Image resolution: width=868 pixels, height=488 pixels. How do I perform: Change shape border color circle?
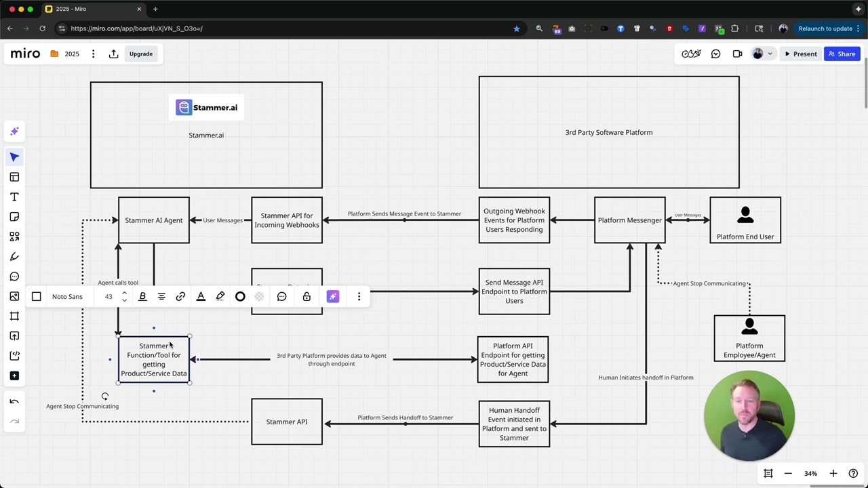click(x=240, y=296)
